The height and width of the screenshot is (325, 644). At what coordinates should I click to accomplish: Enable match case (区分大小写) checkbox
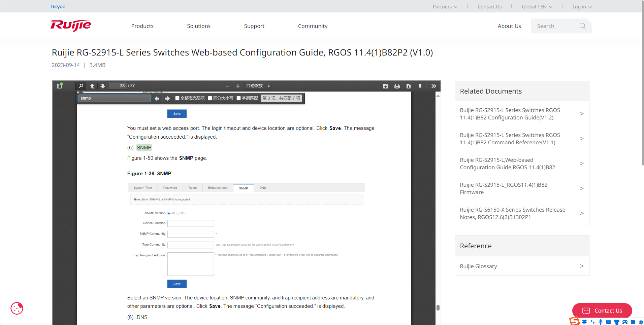point(210,98)
